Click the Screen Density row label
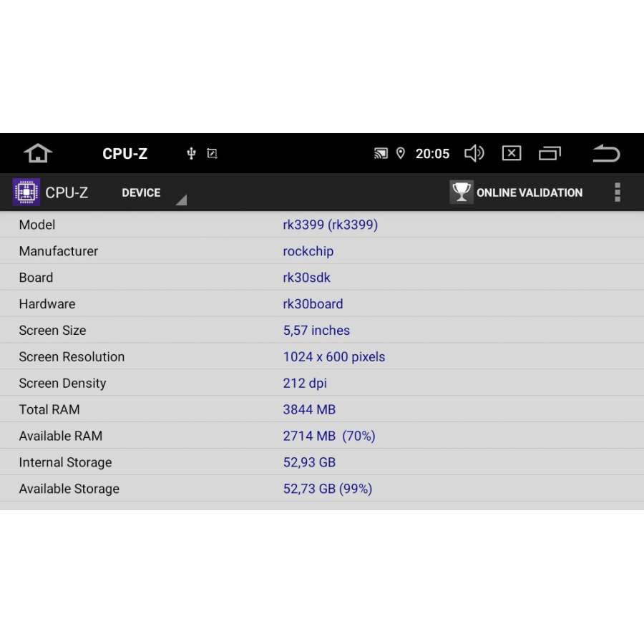The width and height of the screenshot is (644, 644). [x=62, y=384]
